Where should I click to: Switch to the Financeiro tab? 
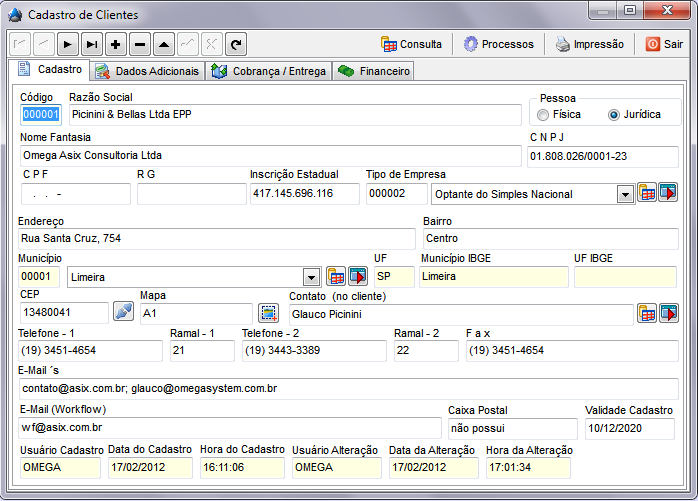[x=374, y=71]
